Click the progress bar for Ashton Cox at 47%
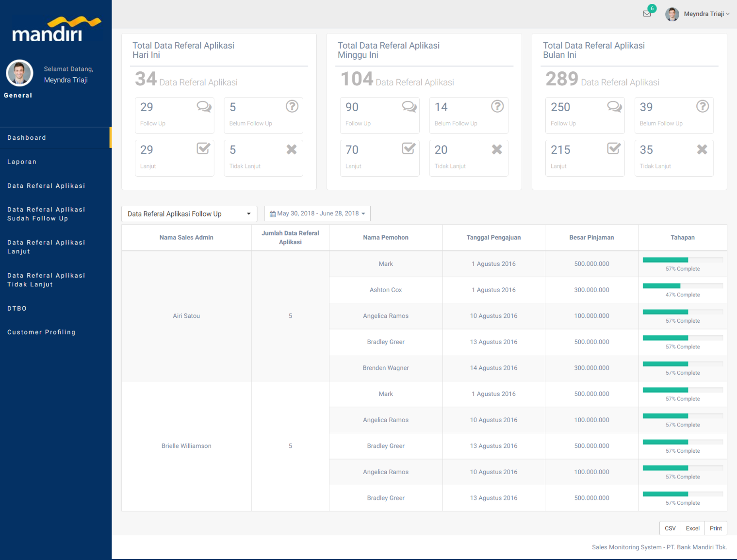737x560 pixels. [x=683, y=286]
